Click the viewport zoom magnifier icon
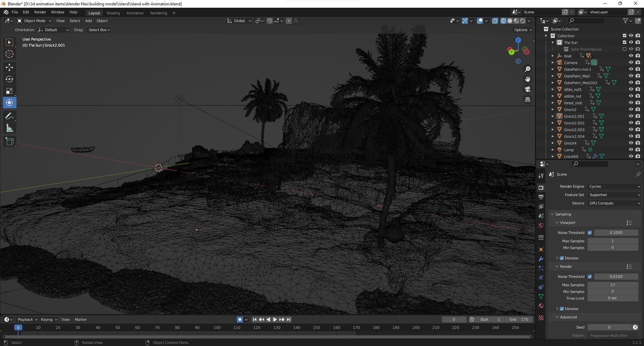The width and height of the screenshot is (644, 346). point(528,69)
